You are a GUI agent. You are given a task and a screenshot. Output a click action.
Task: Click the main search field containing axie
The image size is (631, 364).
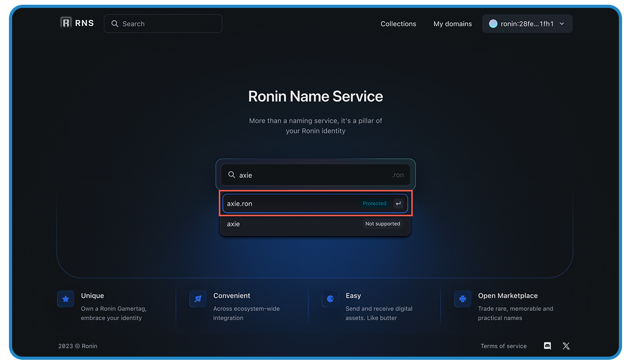tap(315, 175)
